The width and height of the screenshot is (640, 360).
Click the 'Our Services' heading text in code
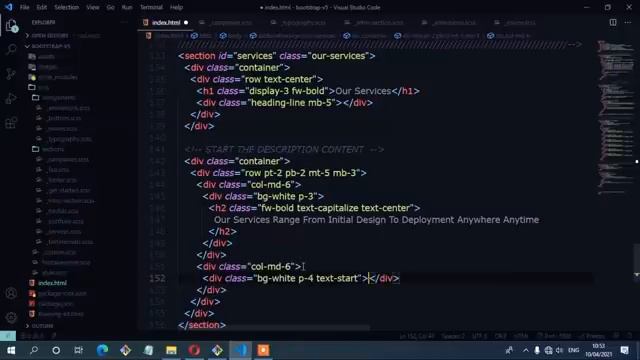point(363,91)
